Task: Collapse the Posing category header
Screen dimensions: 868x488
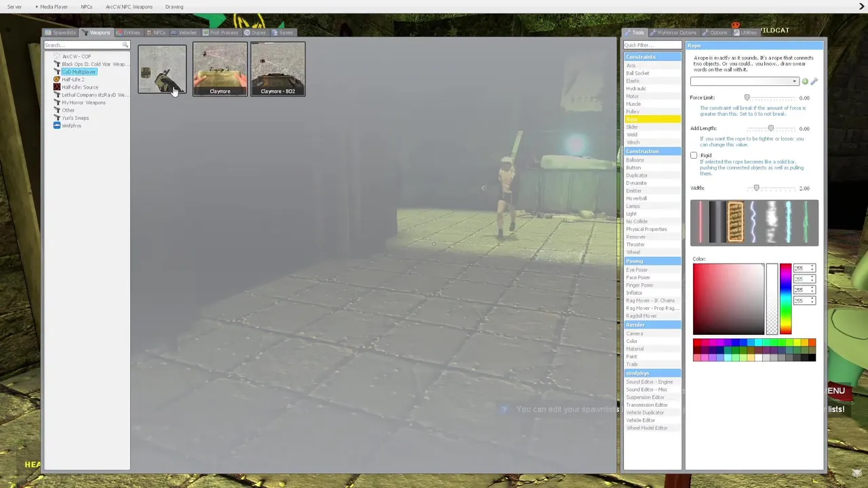Action: (652, 261)
